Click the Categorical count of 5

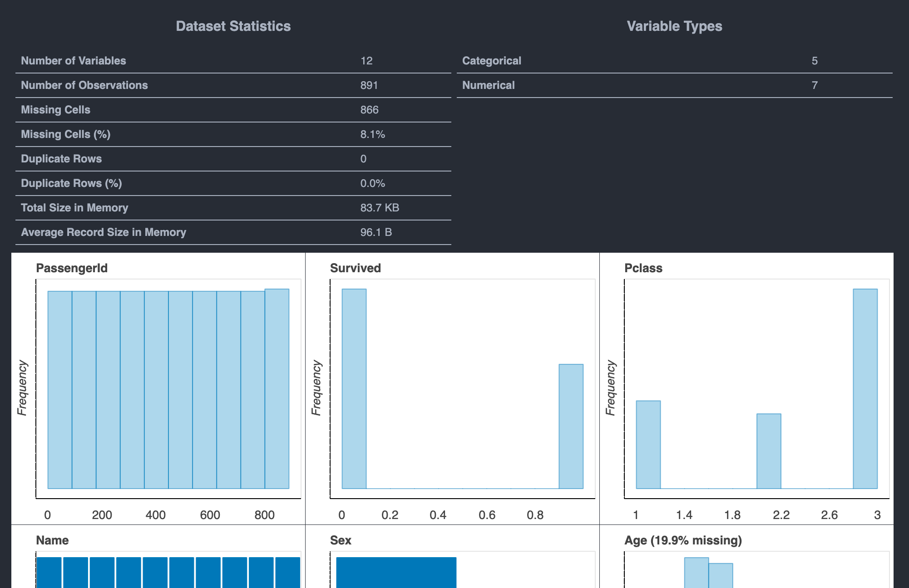coord(815,60)
